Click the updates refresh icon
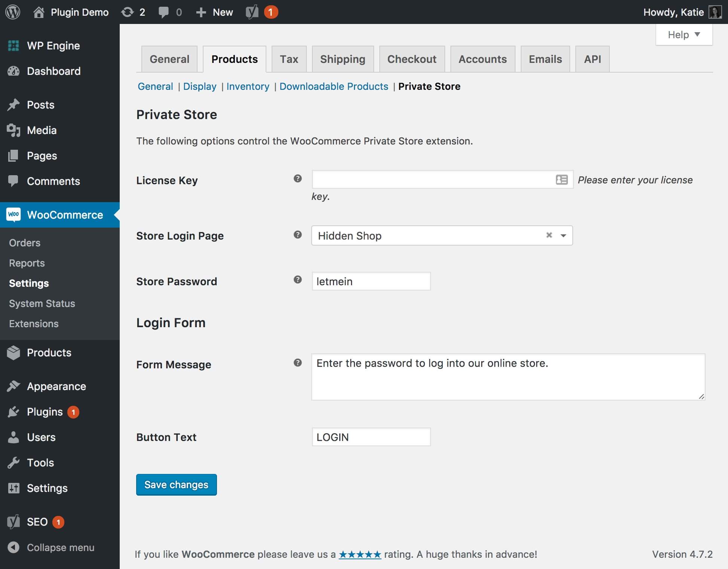 pos(127,12)
